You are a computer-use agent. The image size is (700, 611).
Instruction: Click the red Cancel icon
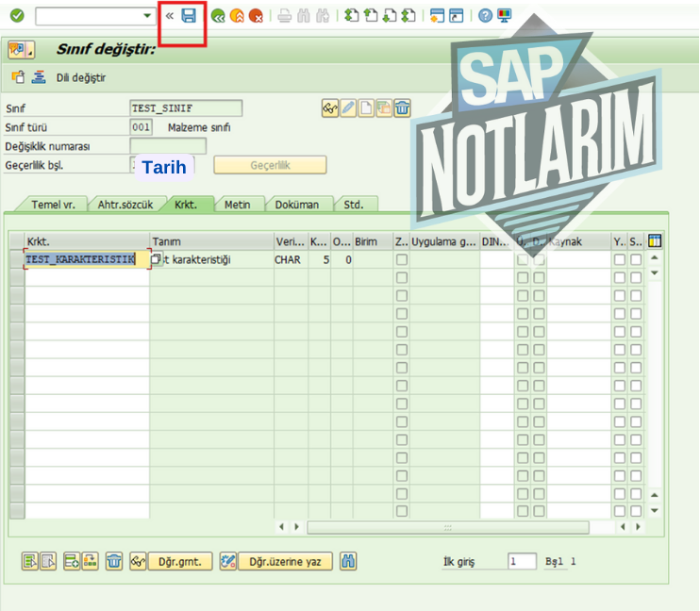(256, 17)
